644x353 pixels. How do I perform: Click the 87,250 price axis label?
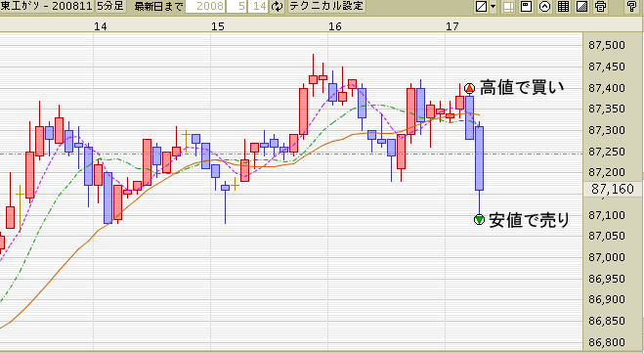click(x=607, y=152)
